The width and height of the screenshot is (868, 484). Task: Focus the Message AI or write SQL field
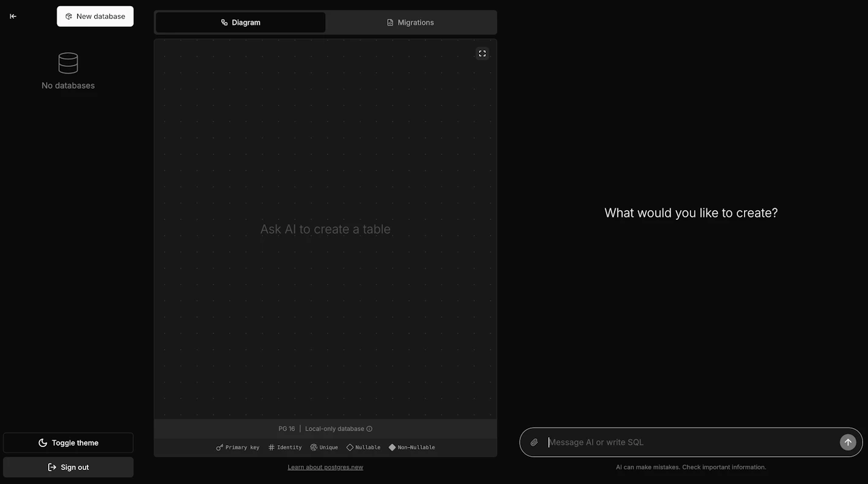(691, 442)
